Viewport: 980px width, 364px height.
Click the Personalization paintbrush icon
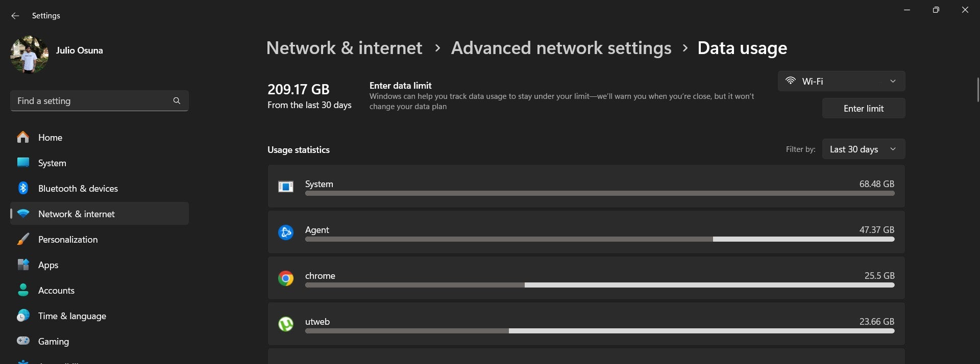coord(23,239)
